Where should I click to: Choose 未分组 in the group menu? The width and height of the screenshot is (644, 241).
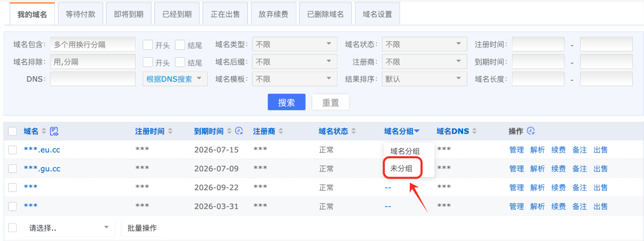click(401, 168)
